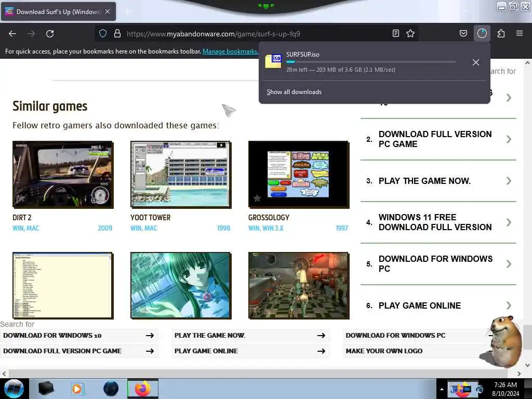Click bottom Play Game Online button
Viewport: 532px width, 399px height.
point(250,351)
